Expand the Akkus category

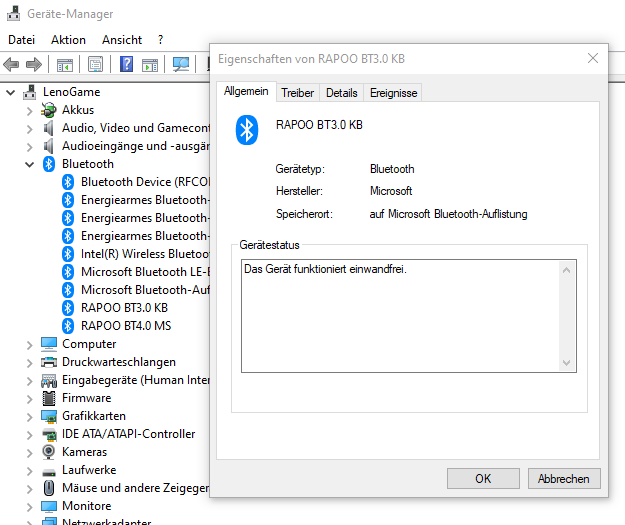pyautogui.click(x=29, y=111)
